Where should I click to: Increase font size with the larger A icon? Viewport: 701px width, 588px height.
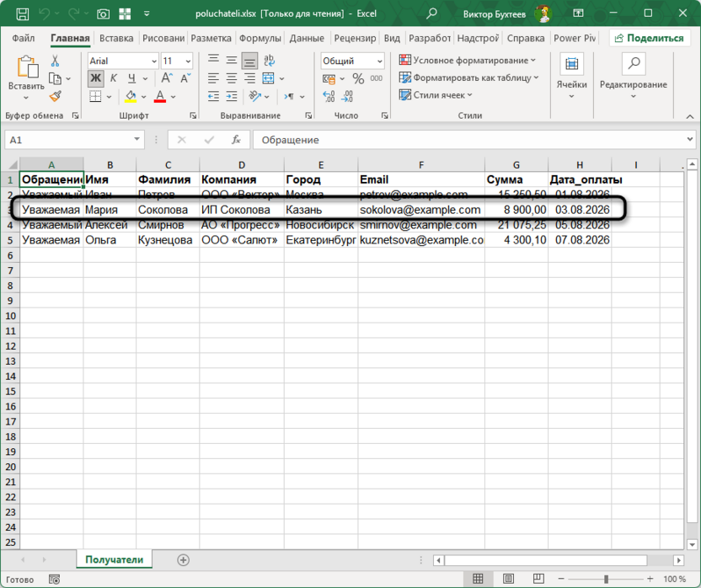167,78
